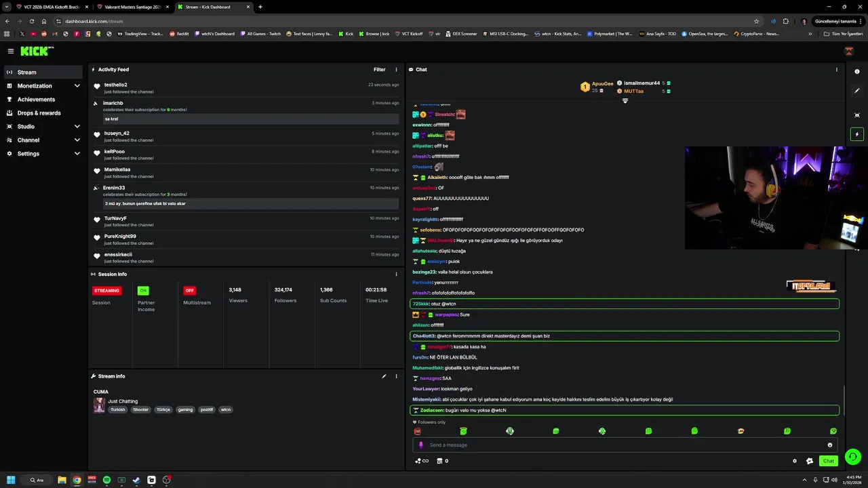Click Güncellemeyi tamamla update button
This screenshot has width=868, height=488.
point(840,21)
